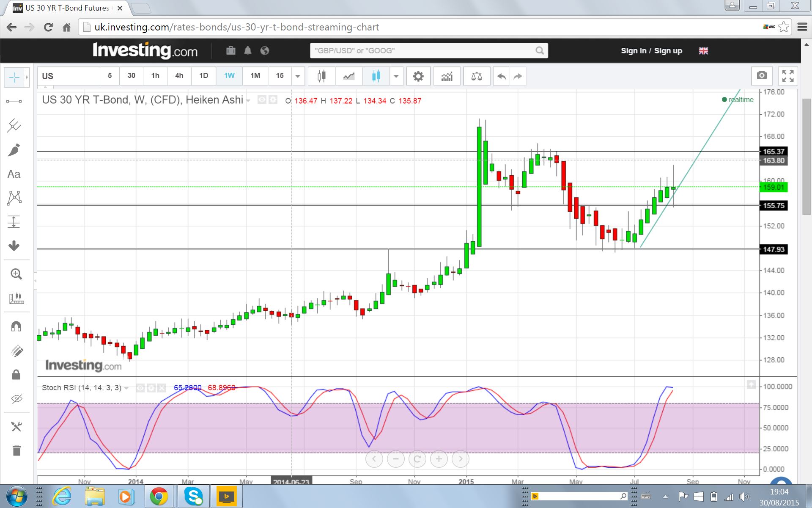Viewport: 812px width, 508px height.
Task: Select the area line chart style
Action: click(x=349, y=76)
